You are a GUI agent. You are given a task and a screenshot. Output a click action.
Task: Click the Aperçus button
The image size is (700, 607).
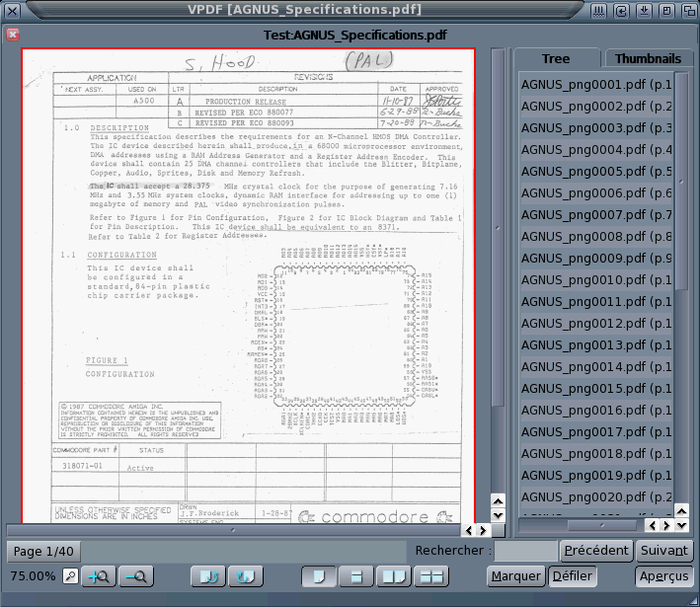(x=664, y=576)
